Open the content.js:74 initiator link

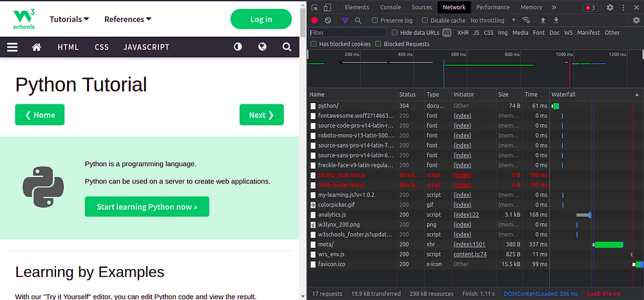tap(470, 254)
